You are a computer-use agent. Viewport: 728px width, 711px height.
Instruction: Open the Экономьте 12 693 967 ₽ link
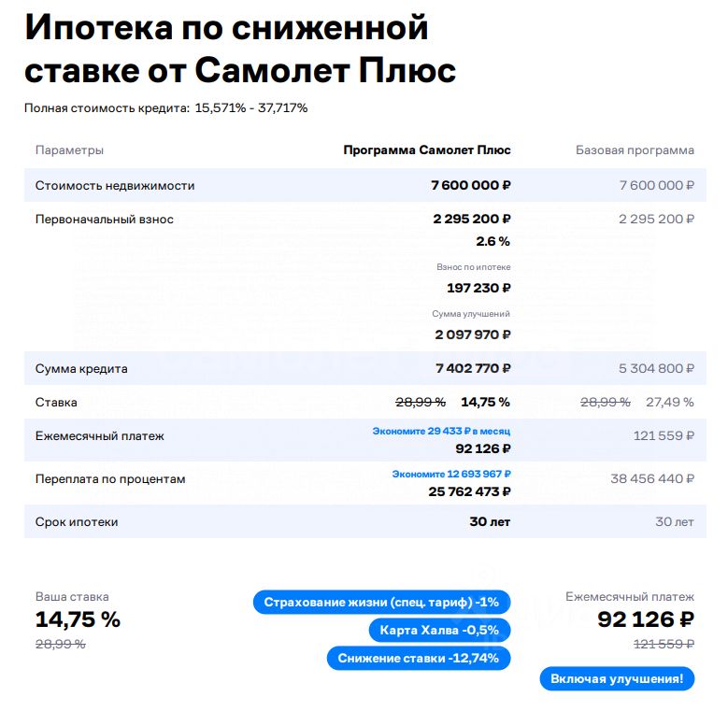click(x=451, y=475)
